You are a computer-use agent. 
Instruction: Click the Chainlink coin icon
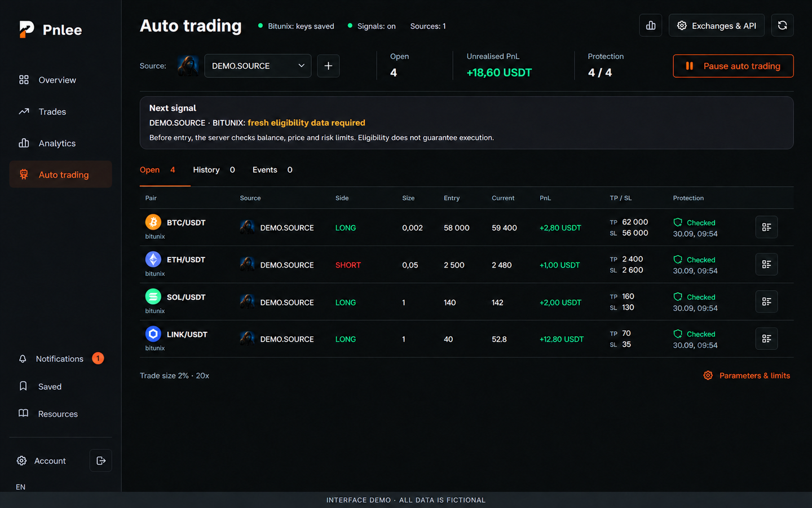point(153,334)
